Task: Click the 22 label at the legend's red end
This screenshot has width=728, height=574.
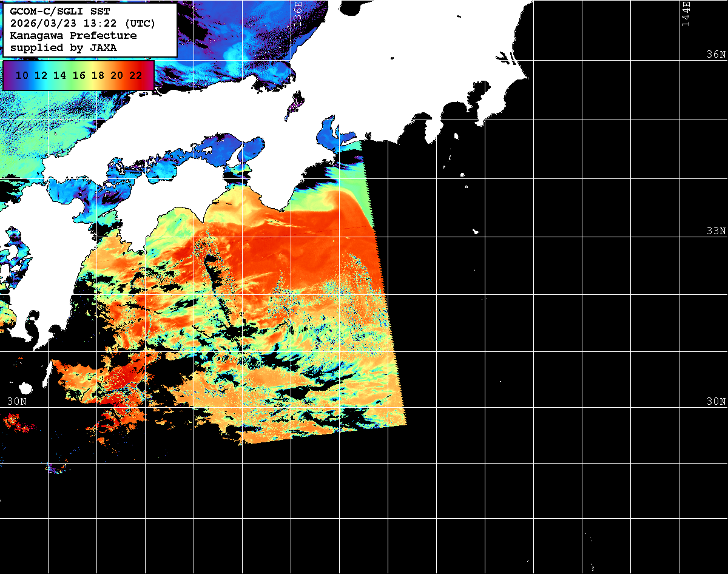Action: pos(135,76)
